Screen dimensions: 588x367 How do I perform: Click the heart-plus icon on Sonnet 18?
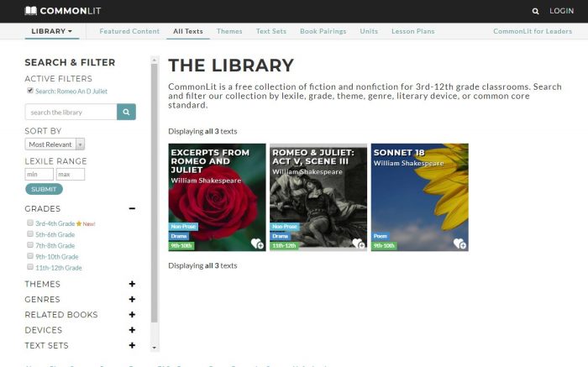[459, 244]
